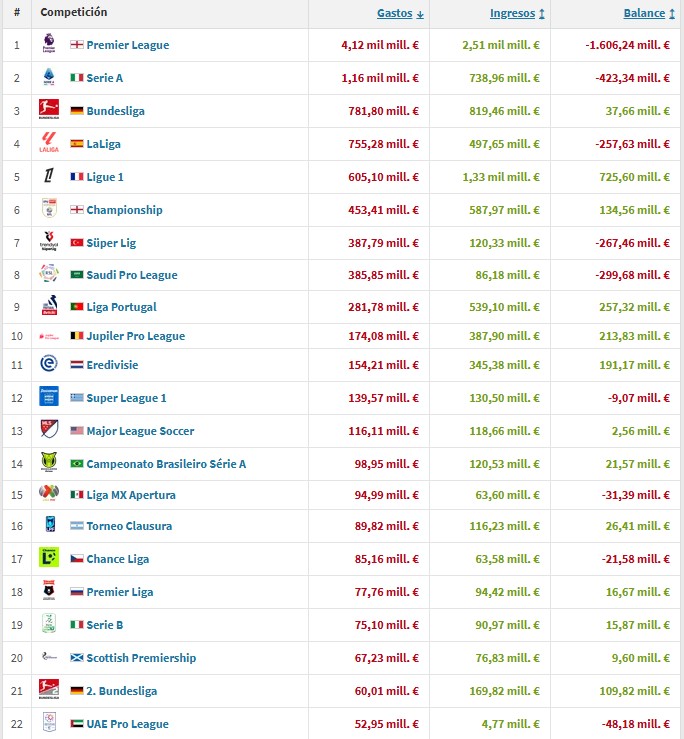Click the England flag beside Premier League
Screen dimensions: 684x739
coord(77,45)
